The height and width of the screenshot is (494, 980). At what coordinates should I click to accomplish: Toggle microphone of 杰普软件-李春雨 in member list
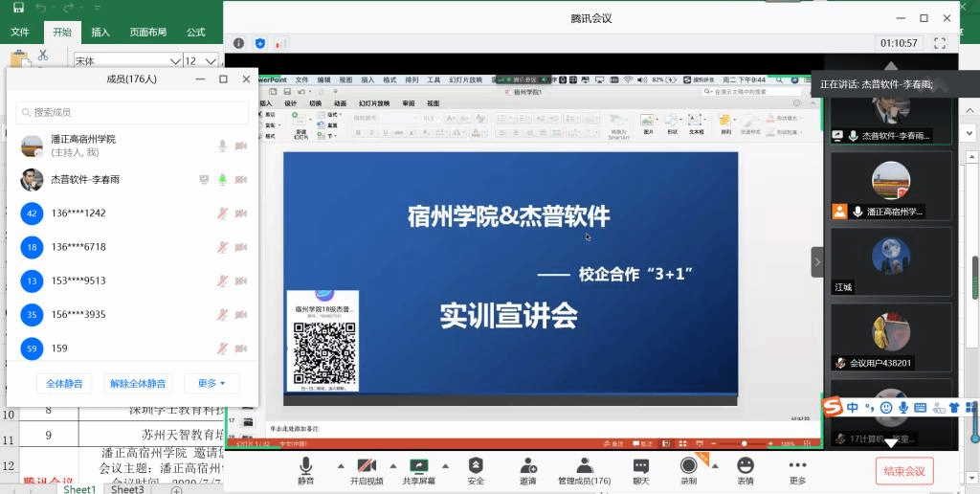point(222,180)
